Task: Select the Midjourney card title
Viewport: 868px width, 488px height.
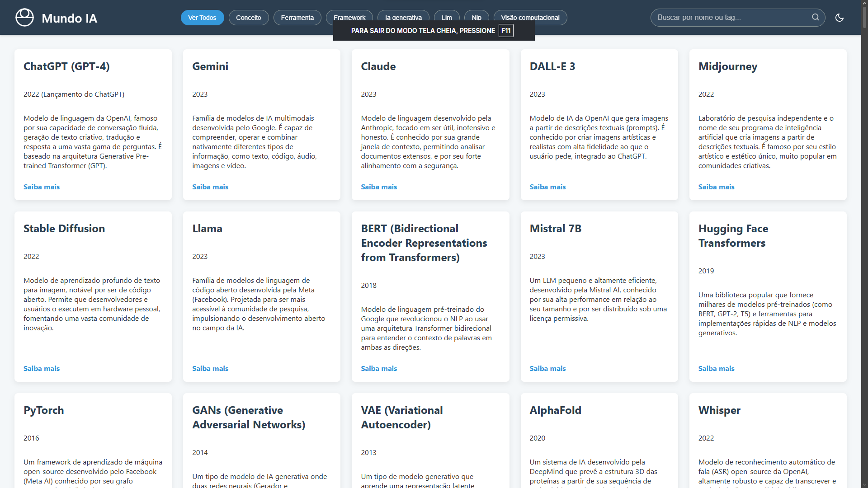Action: click(x=728, y=66)
